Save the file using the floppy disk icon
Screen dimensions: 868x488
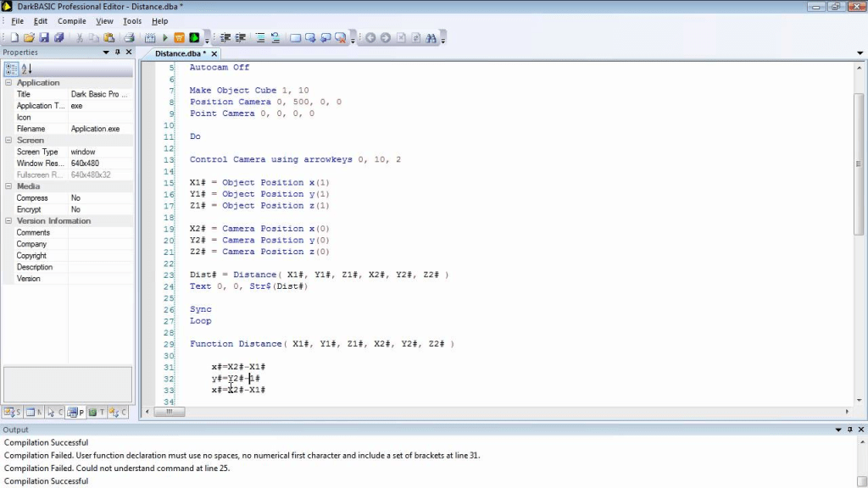pos(44,38)
